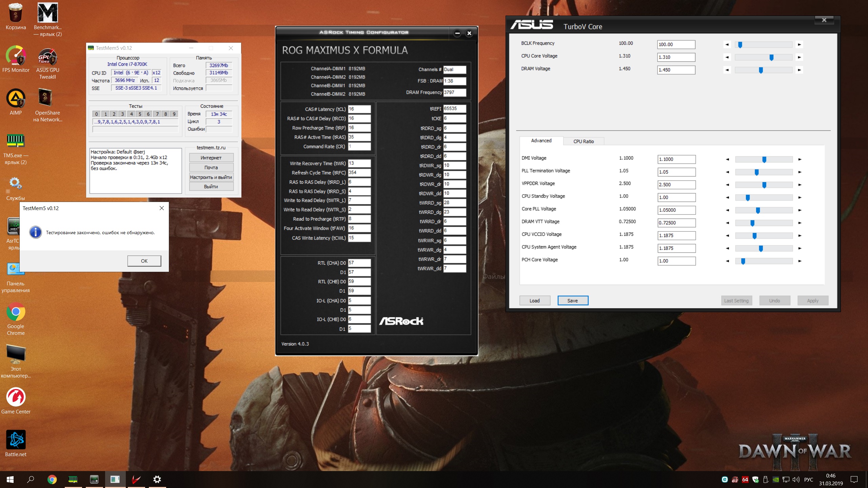Click the DRAM Voltage input field
Viewport: 868px width, 488px height.
[x=676, y=70]
